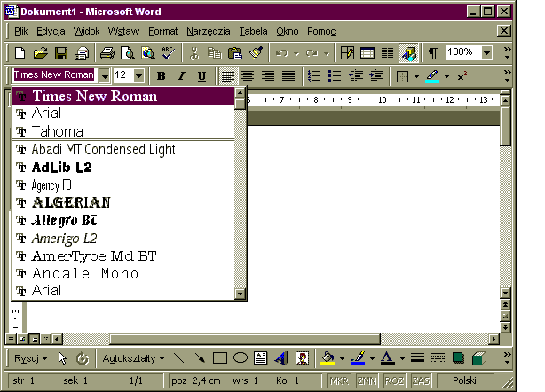
Task: Open the Print Preview tool
Action: [127, 53]
